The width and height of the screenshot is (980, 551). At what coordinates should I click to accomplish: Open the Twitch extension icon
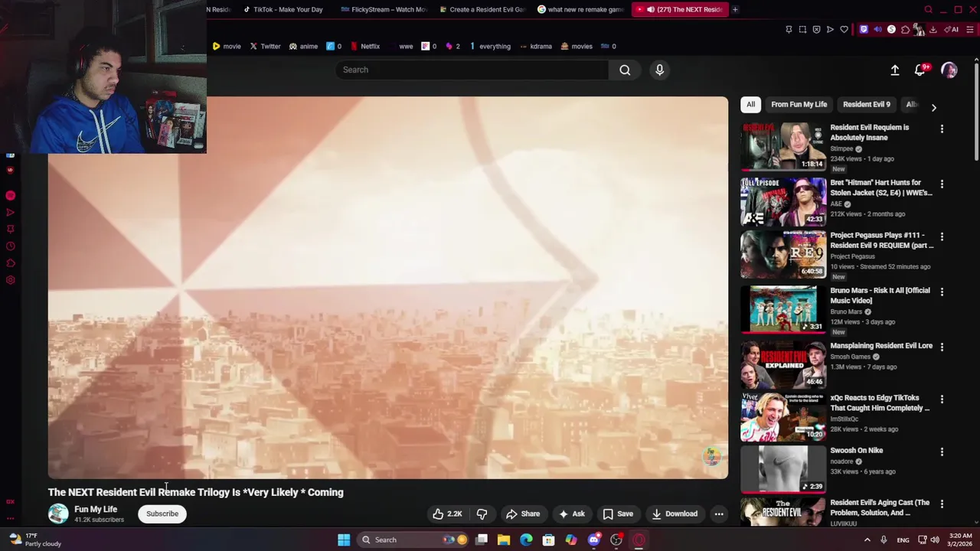pyautogui.click(x=864, y=30)
